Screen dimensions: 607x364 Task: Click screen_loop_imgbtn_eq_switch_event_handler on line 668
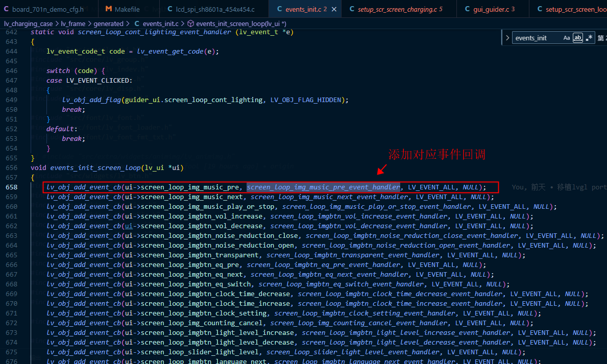[x=341, y=284]
